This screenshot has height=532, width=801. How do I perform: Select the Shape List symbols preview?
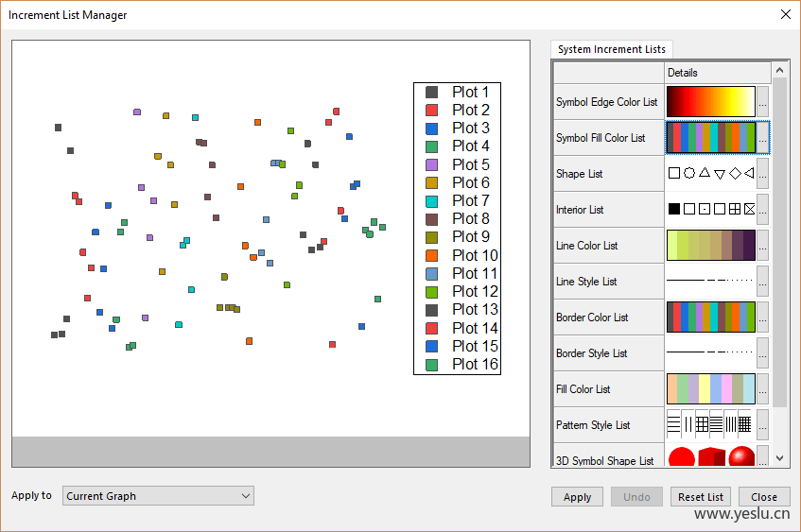coord(710,174)
